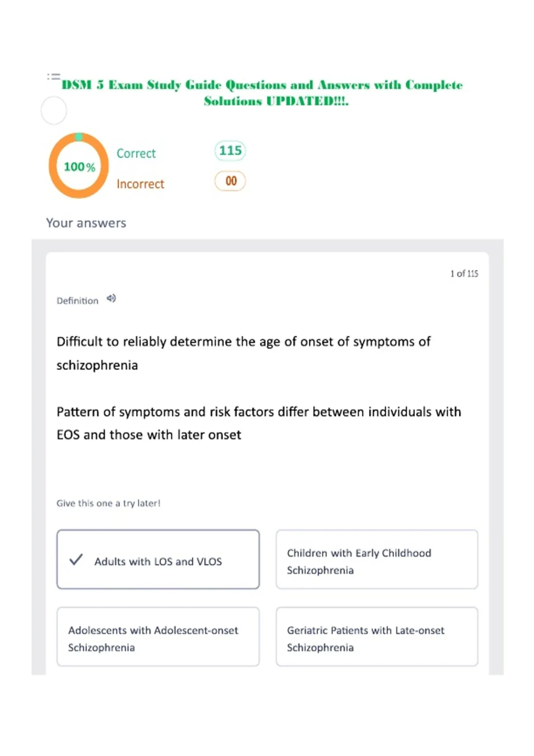Select answer Adults with LOS and VLOS
The image size is (534, 756).
(158, 559)
